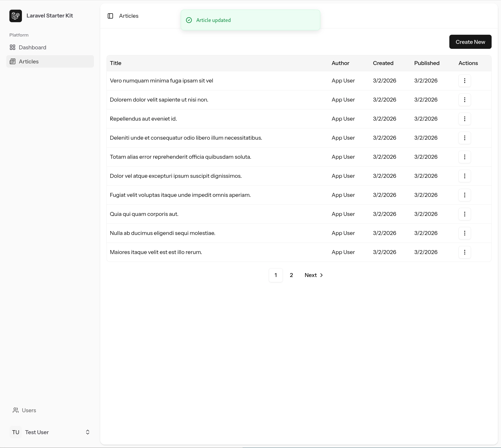This screenshot has height=448, width=501.
Task: Open actions for 'Totam alias error reprehenderit'
Action: [465, 157]
